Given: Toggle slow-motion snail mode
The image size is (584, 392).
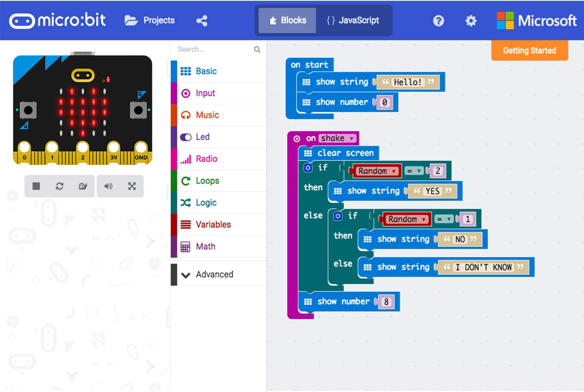Looking at the screenshot, I should pyautogui.click(x=83, y=186).
